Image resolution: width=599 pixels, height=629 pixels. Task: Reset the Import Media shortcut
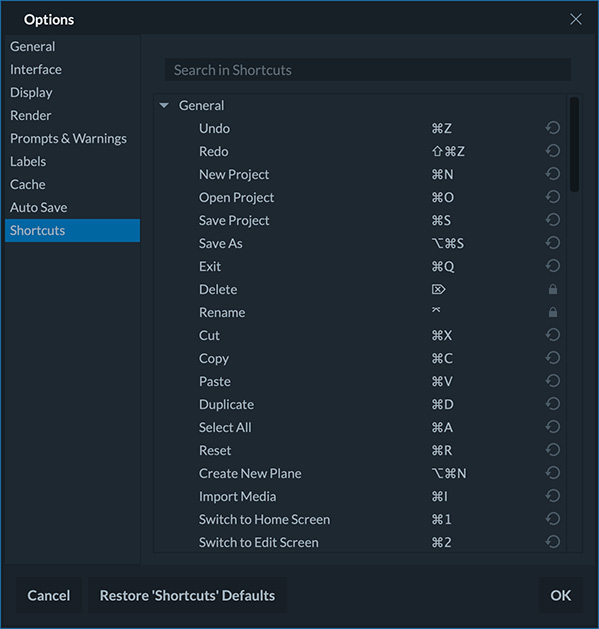pyautogui.click(x=552, y=496)
